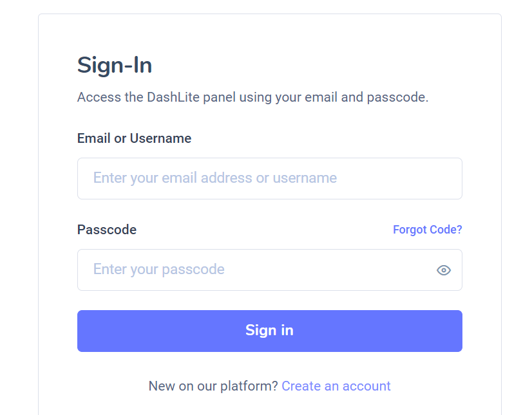Click the Email or Username label
The width and height of the screenshot is (532, 415).
coord(134,138)
